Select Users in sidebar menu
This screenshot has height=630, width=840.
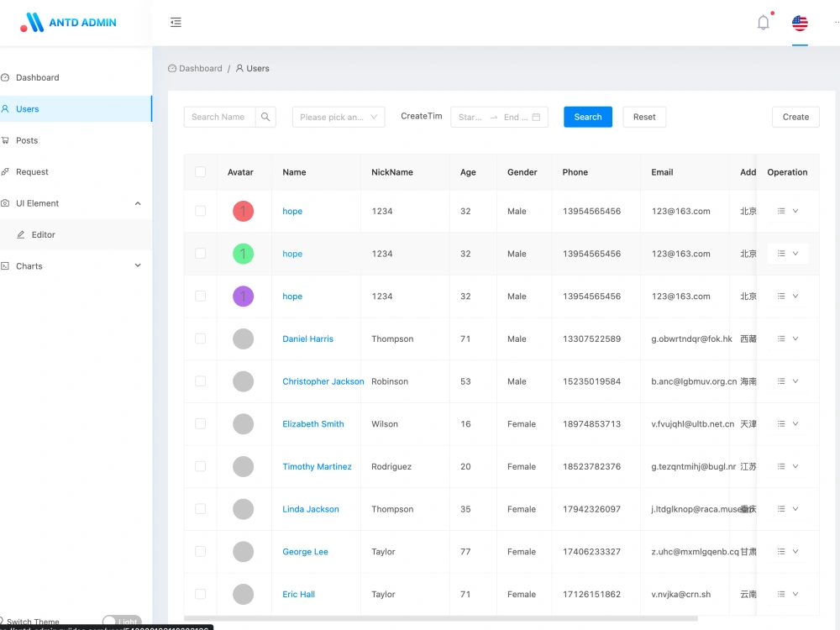[76, 108]
